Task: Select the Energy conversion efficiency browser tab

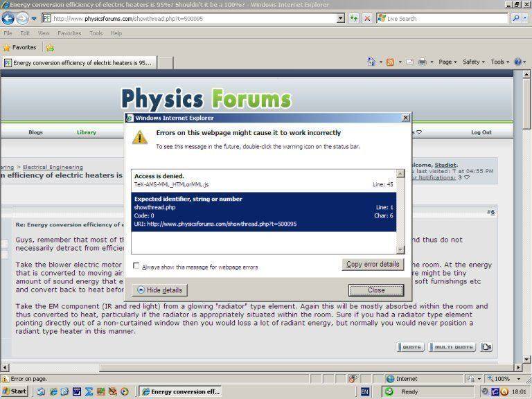Action: 79,63
